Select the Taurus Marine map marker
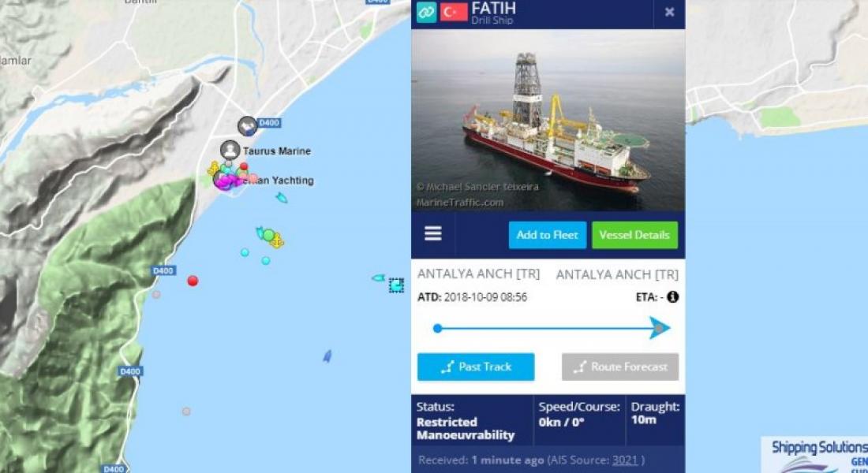The width and height of the screenshot is (868, 473). [230, 150]
